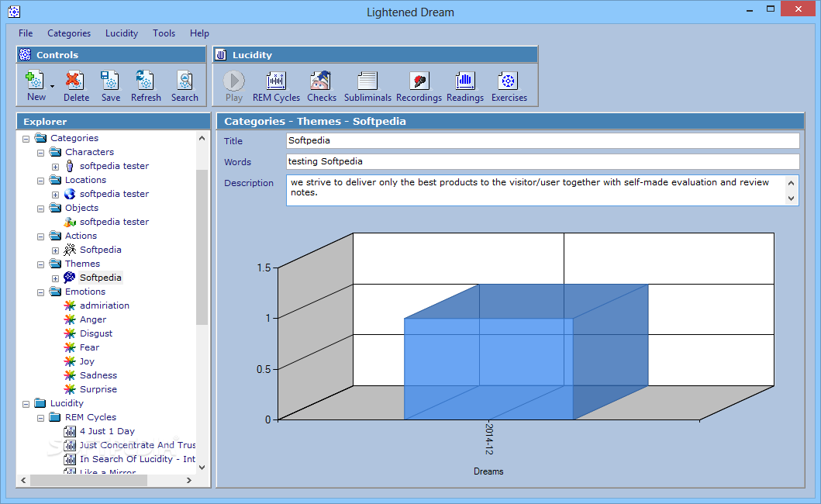Click Explorer vertical scrollbar up arrow
Image resolution: width=821 pixels, height=504 pixels.
202,138
